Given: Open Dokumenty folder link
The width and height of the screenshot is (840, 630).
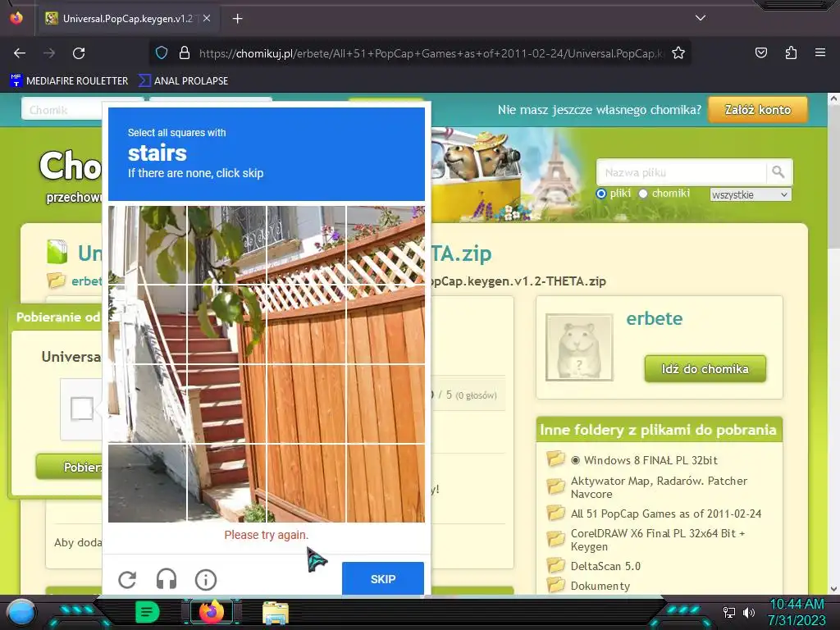Looking at the screenshot, I should point(600,586).
